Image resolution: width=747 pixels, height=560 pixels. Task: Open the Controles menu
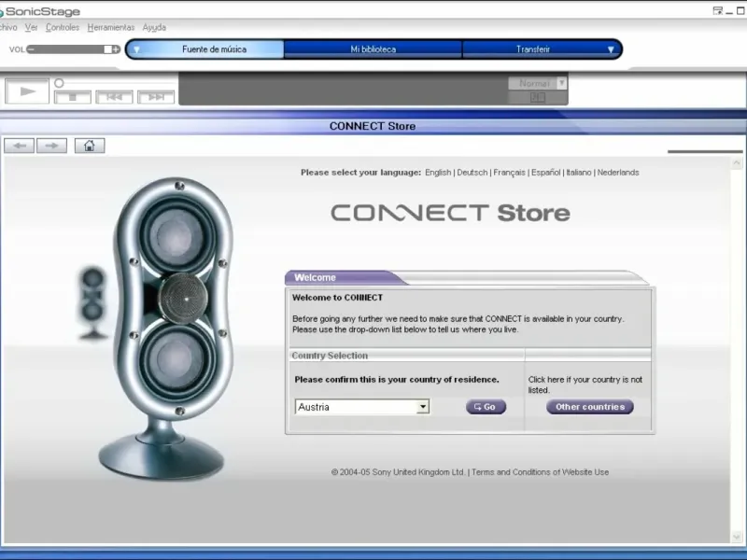[x=63, y=28]
